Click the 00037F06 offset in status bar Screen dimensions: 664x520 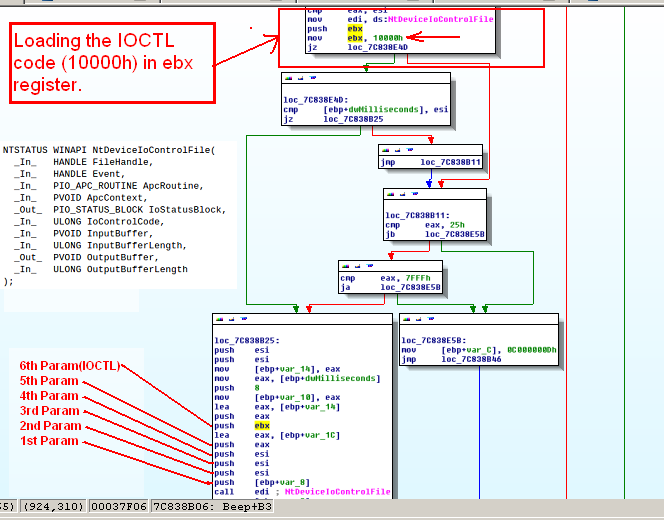click(x=119, y=506)
